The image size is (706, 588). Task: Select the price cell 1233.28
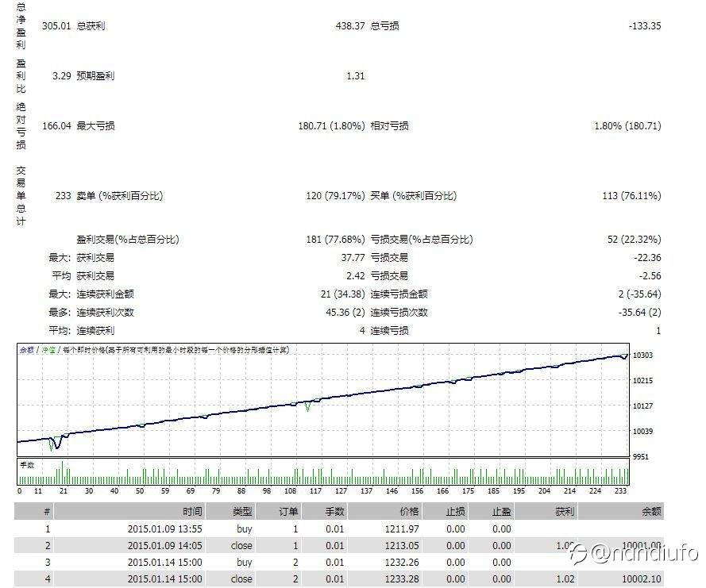tap(402, 579)
